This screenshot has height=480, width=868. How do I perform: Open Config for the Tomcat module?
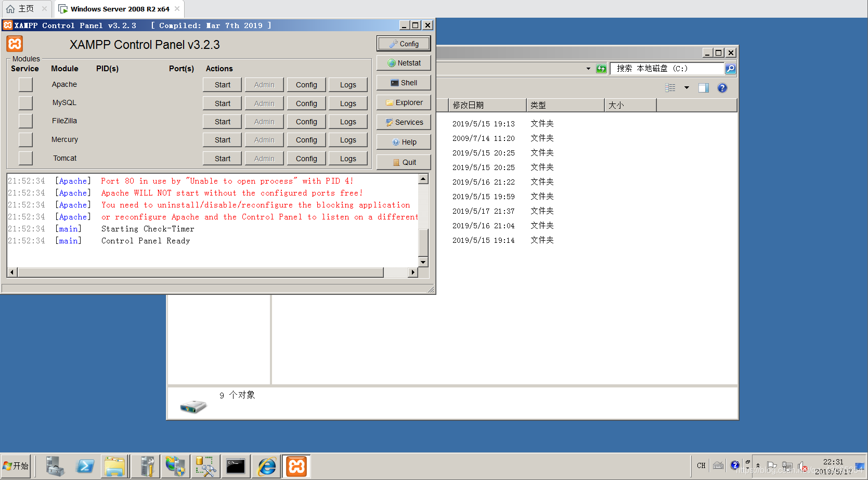[x=306, y=159]
